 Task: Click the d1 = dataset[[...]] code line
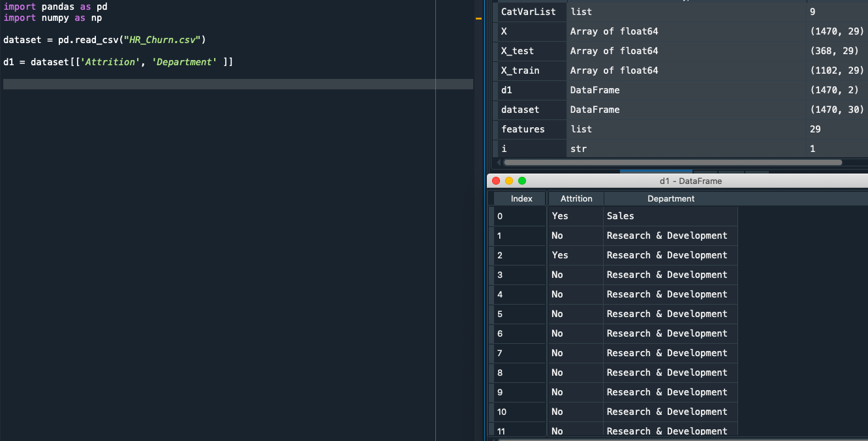click(118, 62)
